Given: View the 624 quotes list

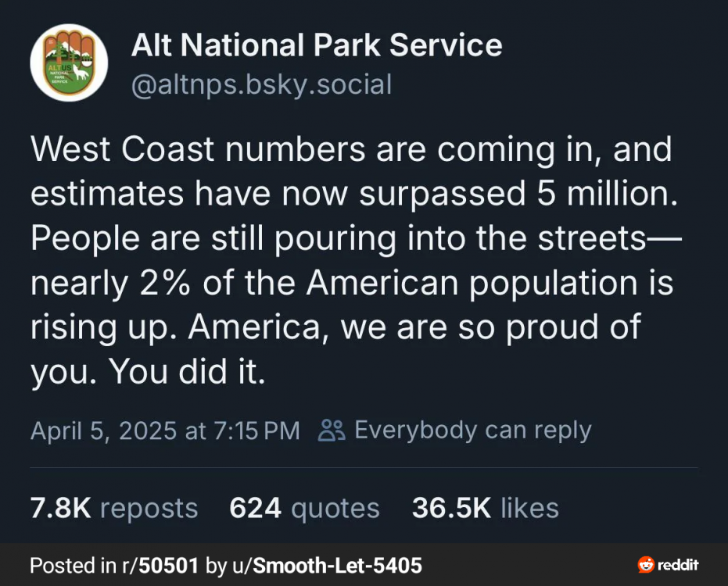Looking at the screenshot, I should tap(305, 508).
